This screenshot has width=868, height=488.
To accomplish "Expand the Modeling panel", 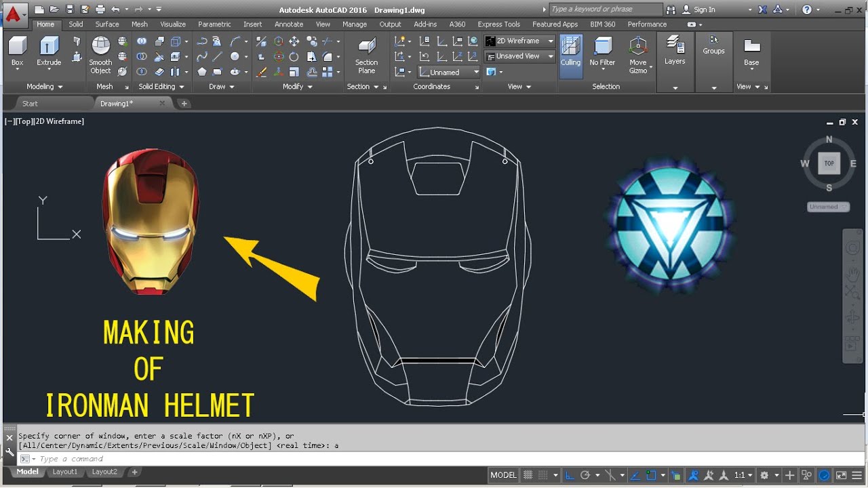I will (x=45, y=87).
